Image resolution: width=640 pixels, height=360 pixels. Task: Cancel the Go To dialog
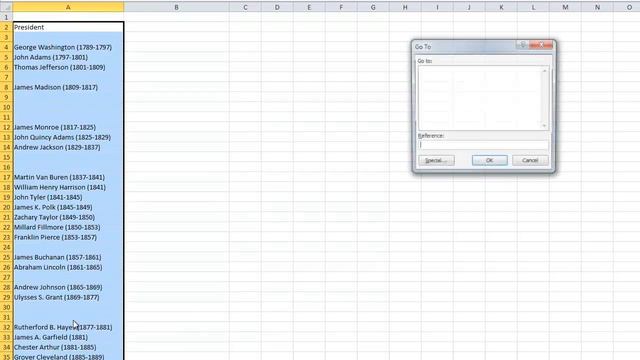point(530,160)
